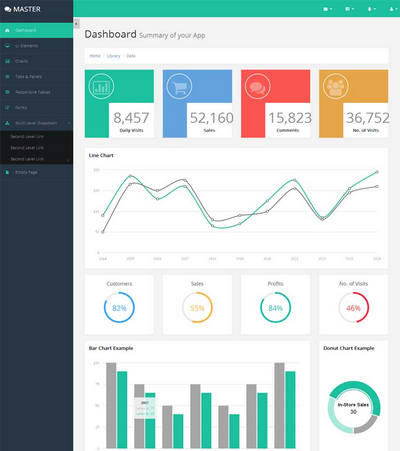Click the gray segment of the donut chart

366,425
